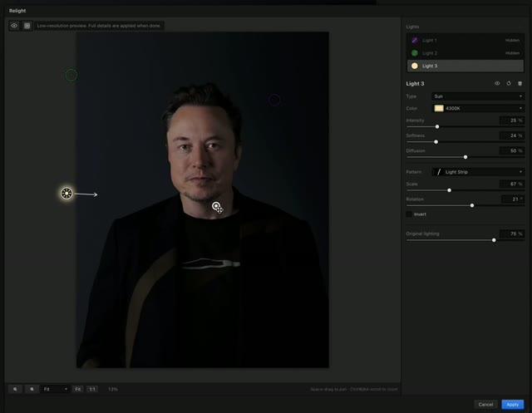Open the Fit zoom level dropdown

[56, 389]
